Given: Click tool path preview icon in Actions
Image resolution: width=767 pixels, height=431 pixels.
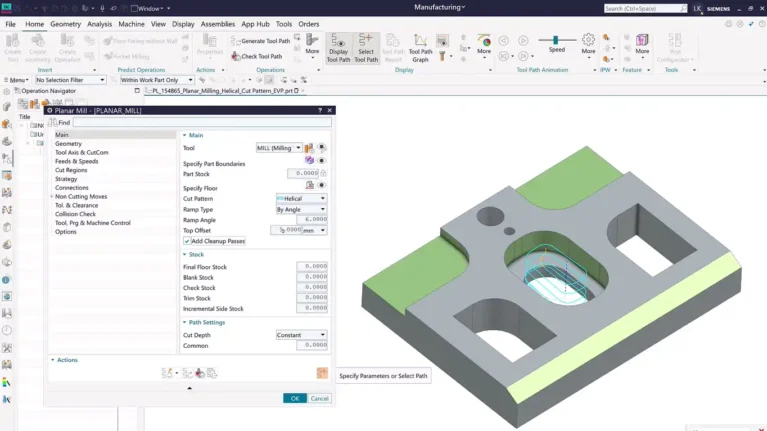Looking at the screenshot, I should (322, 373).
